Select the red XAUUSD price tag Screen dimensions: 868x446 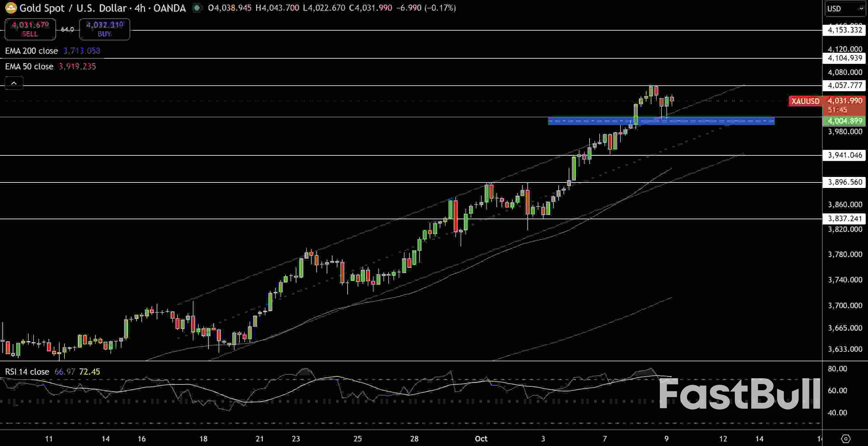[x=805, y=101]
